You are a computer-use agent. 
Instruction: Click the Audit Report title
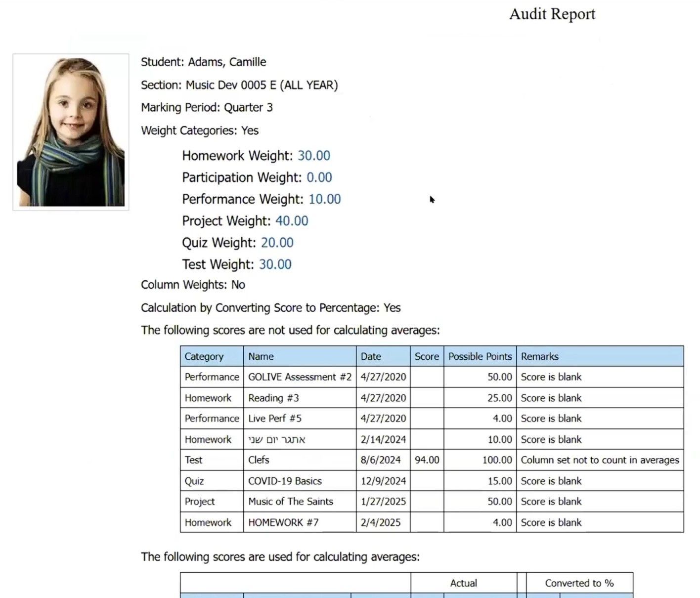[x=551, y=14]
